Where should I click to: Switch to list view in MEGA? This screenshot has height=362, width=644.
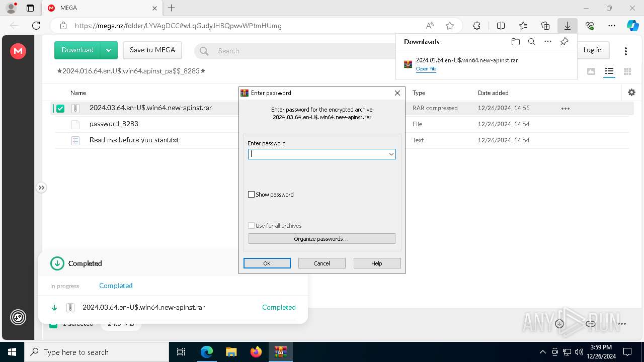(609, 71)
